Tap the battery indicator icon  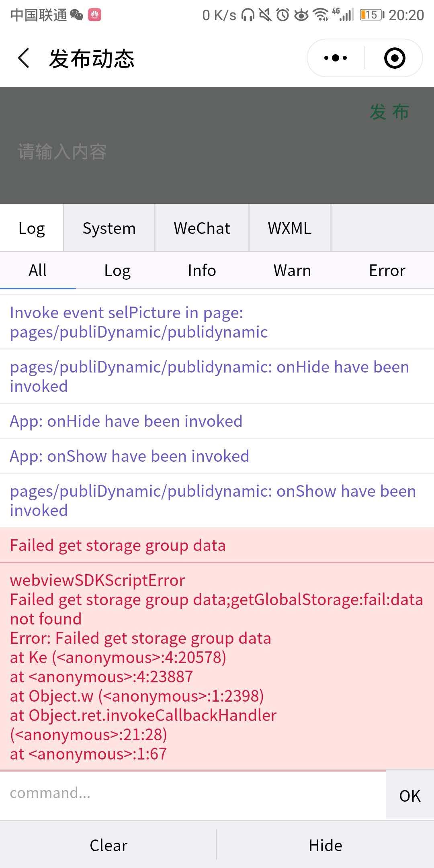point(372,15)
